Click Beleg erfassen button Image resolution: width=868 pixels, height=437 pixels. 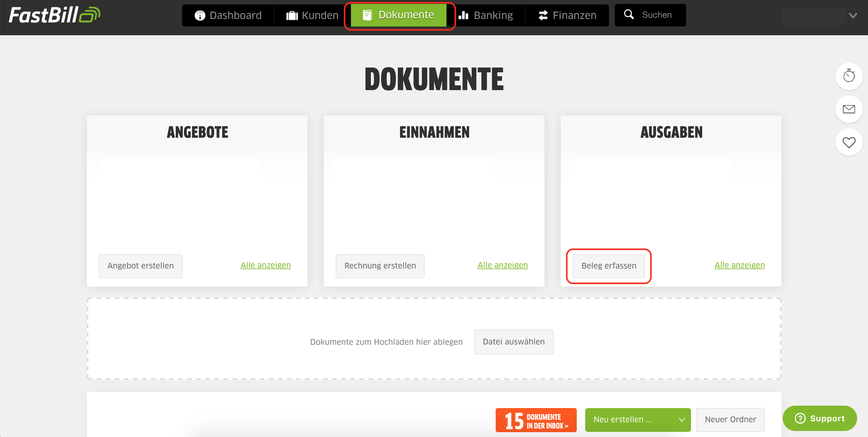(x=608, y=266)
